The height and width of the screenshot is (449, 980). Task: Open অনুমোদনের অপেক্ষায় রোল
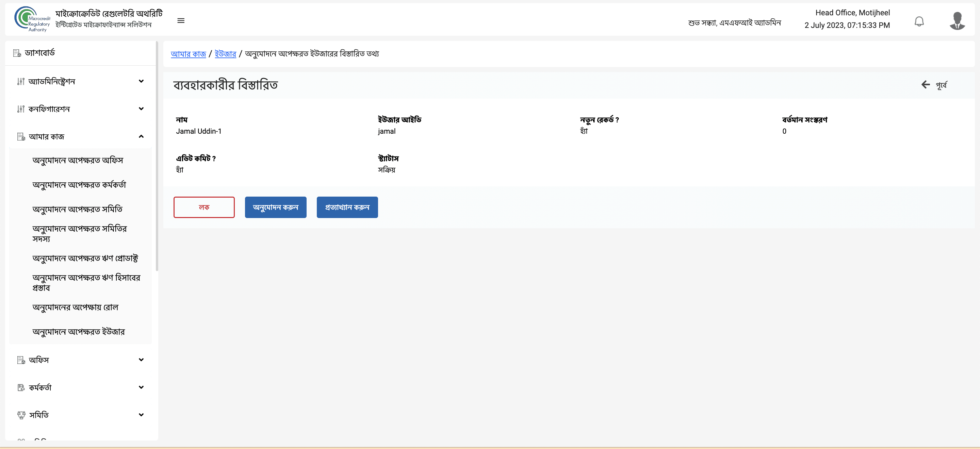[75, 307]
